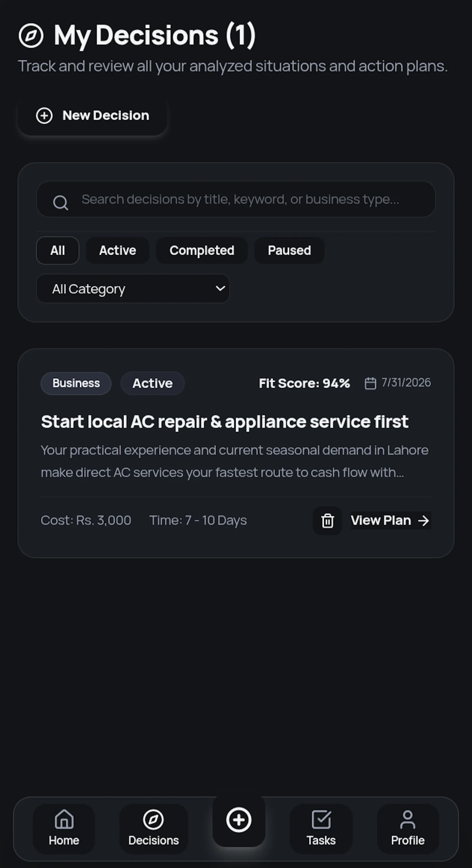This screenshot has height=868, width=472.
Task: Select the All status filter
Action: pyautogui.click(x=58, y=250)
